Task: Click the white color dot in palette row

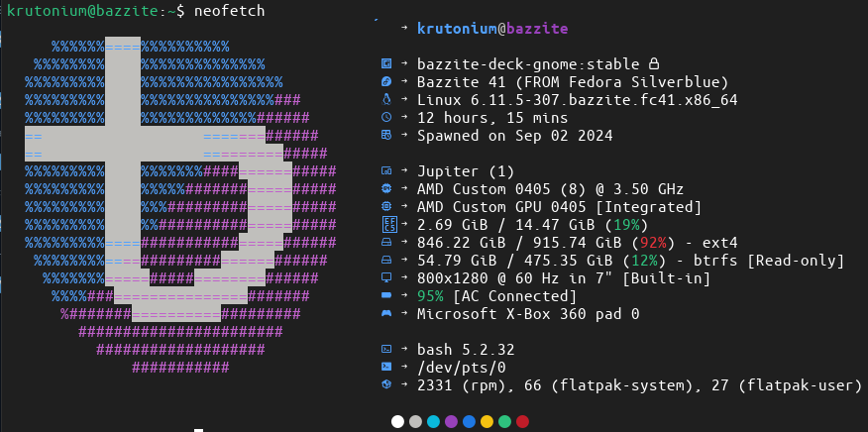Action: click(x=397, y=422)
